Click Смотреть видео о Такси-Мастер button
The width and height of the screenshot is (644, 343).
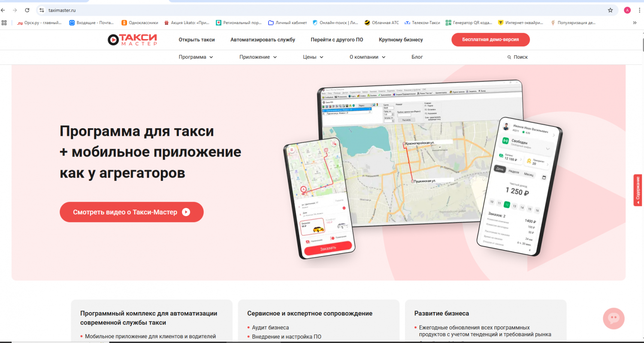pos(131,212)
